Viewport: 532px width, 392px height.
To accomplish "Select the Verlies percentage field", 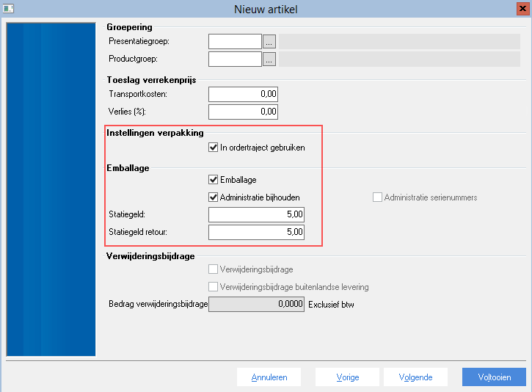I will (244, 112).
